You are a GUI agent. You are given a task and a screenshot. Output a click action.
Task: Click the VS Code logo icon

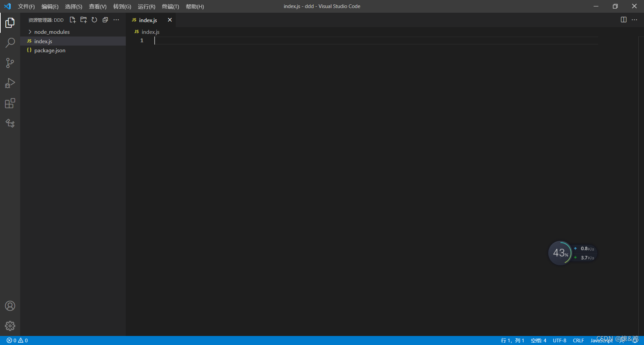click(7, 6)
